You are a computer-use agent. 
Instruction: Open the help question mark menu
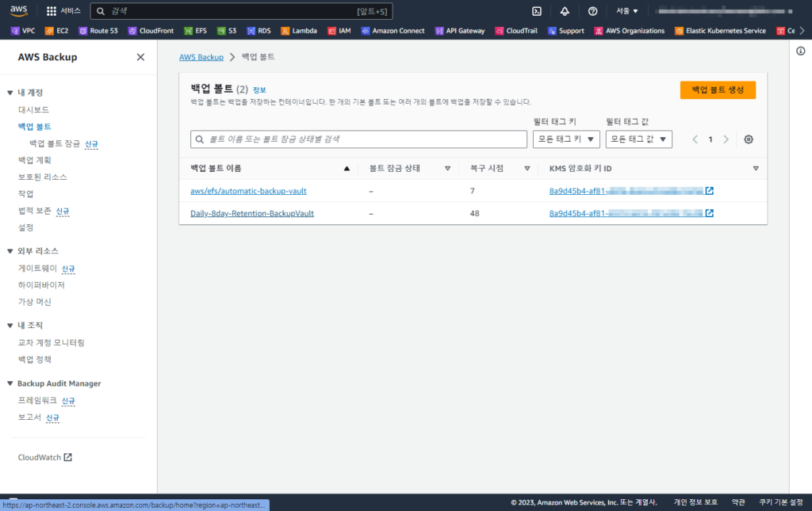pyautogui.click(x=592, y=11)
